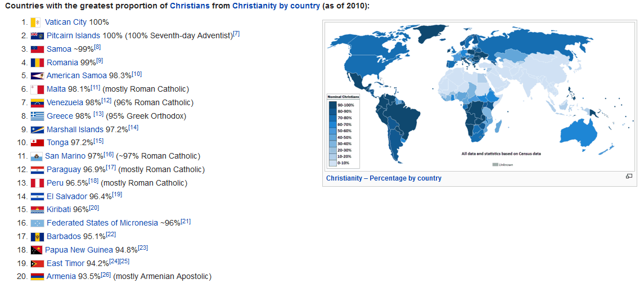
Task: Click the Pitcairn Islands flag icon
Action: 38,36
